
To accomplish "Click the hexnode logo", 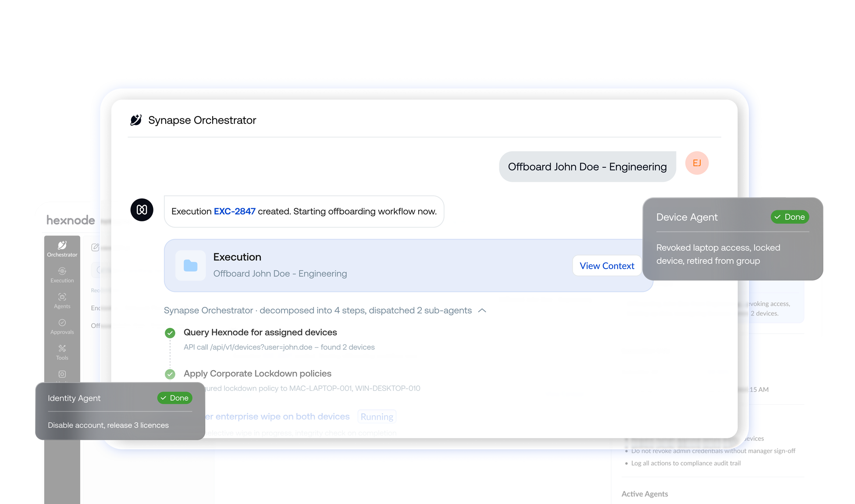I will pyautogui.click(x=71, y=220).
